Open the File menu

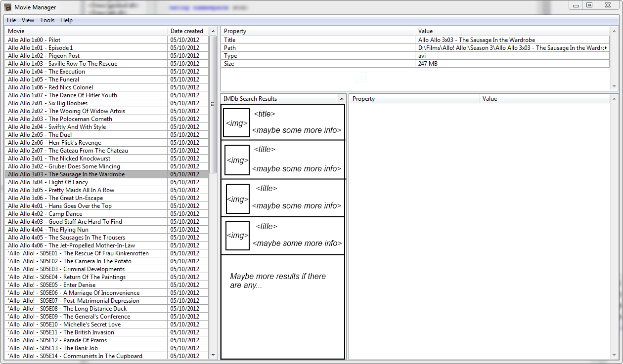11,20
